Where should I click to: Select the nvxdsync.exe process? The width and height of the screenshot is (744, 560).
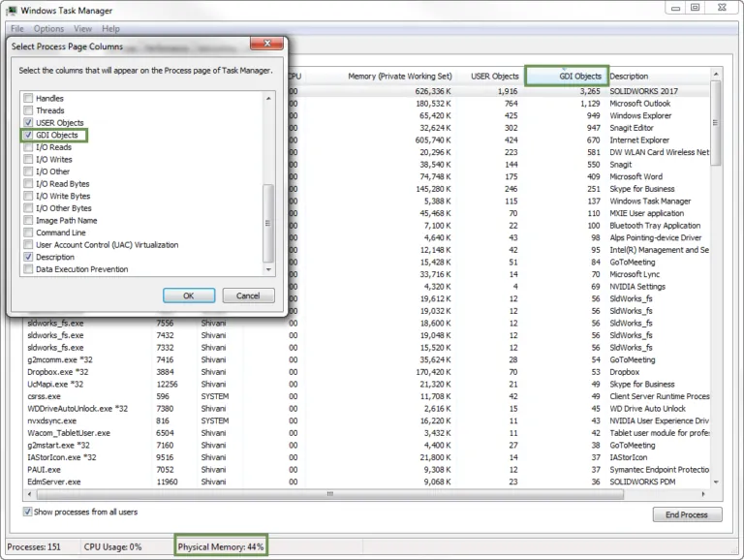(368, 420)
